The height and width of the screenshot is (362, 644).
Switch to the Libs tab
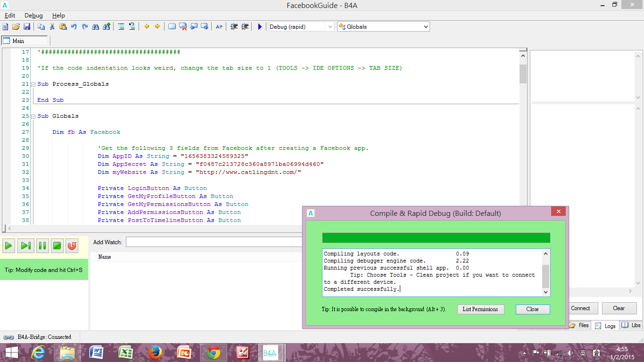click(x=631, y=325)
